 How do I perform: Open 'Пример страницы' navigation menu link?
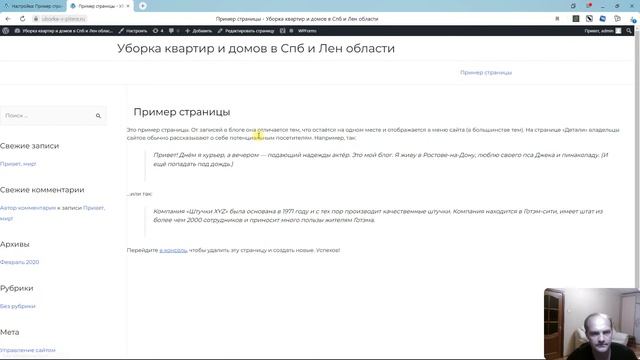486,72
